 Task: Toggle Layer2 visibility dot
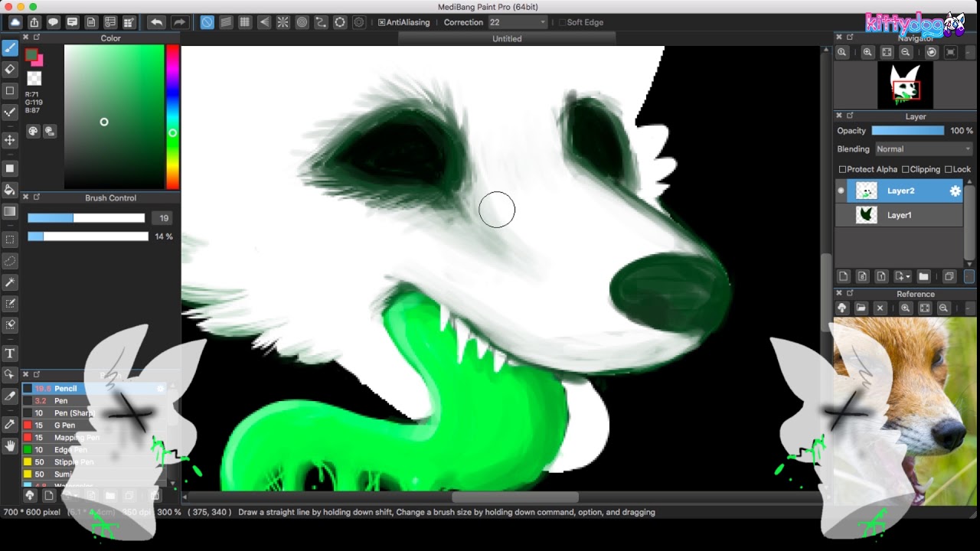tap(841, 191)
